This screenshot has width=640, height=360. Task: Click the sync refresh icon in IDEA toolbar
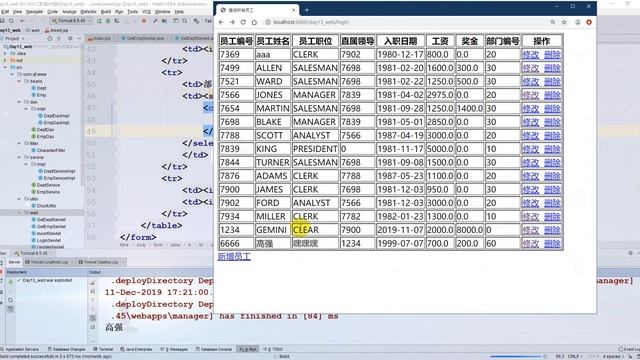11,20
